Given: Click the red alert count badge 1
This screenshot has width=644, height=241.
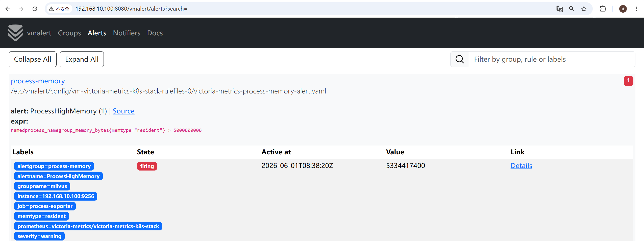Looking at the screenshot, I should click(628, 81).
